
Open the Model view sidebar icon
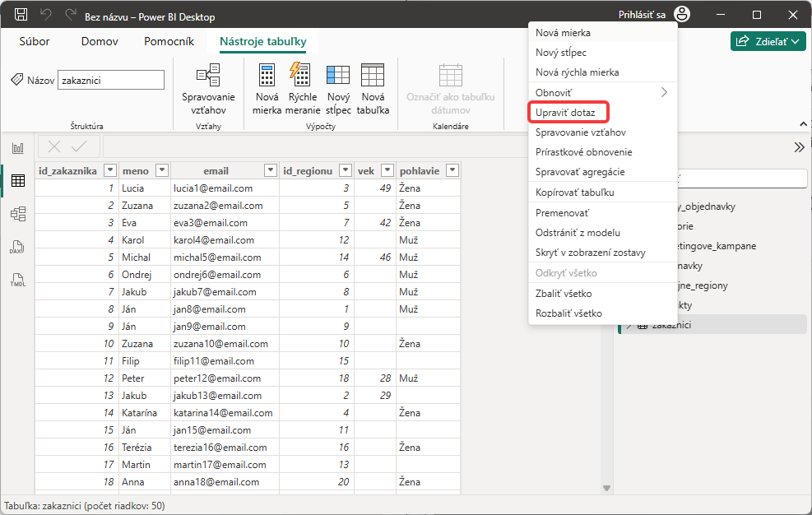pos(18,214)
